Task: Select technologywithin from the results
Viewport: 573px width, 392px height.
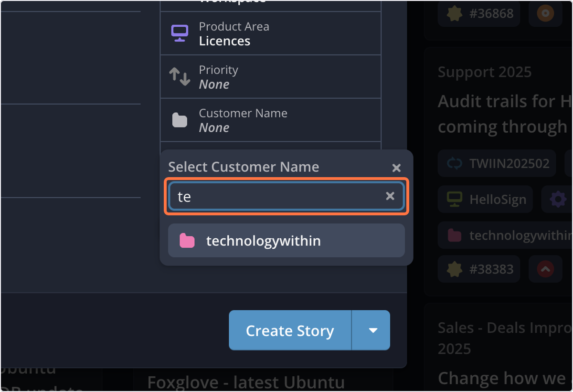Action: click(286, 241)
